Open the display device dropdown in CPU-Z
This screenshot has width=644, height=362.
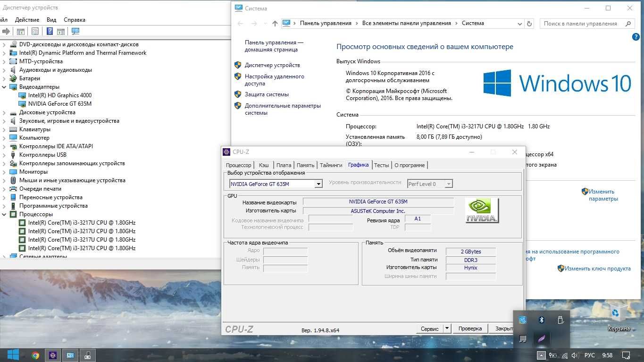319,184
